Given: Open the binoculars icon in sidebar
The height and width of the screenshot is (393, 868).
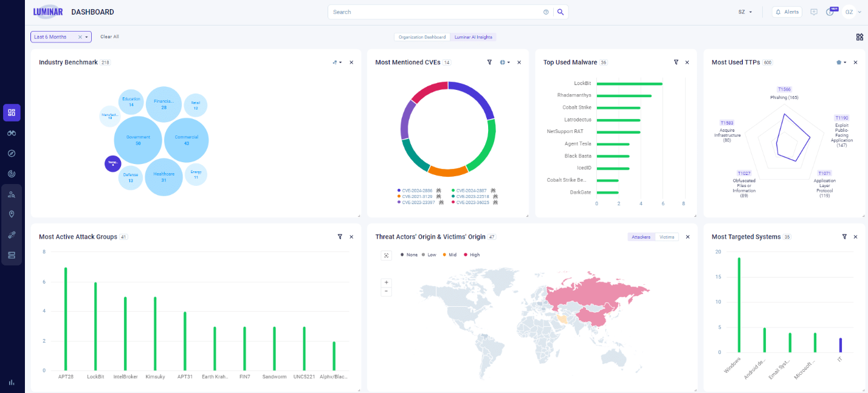Looking at the screenshot, I should click(12, 133).
